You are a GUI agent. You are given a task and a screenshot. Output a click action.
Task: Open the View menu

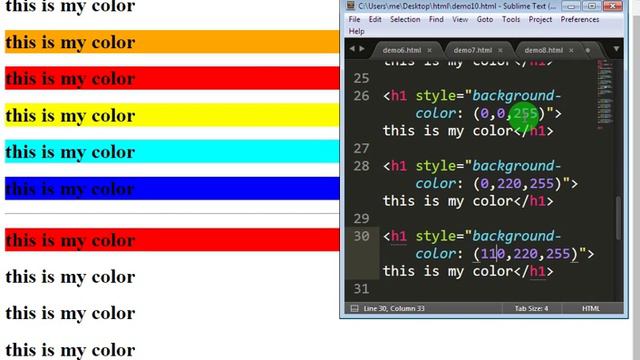460,19
